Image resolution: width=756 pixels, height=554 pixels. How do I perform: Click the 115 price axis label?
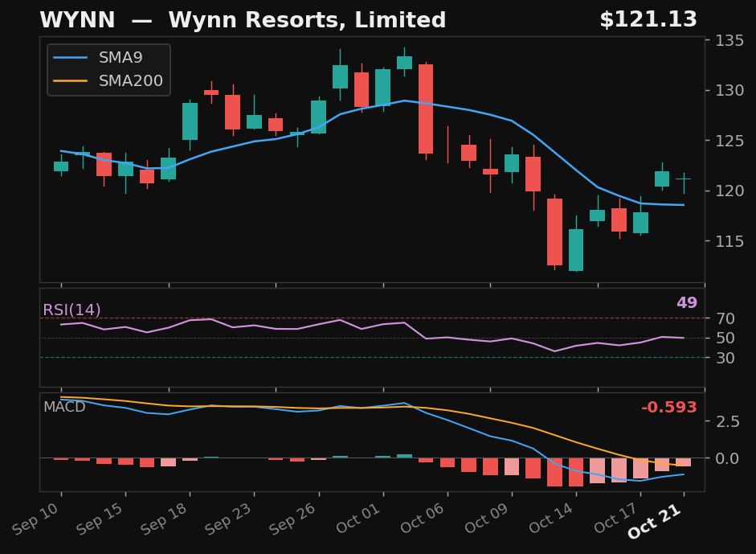pyautogui.click(x=729, y=241)
